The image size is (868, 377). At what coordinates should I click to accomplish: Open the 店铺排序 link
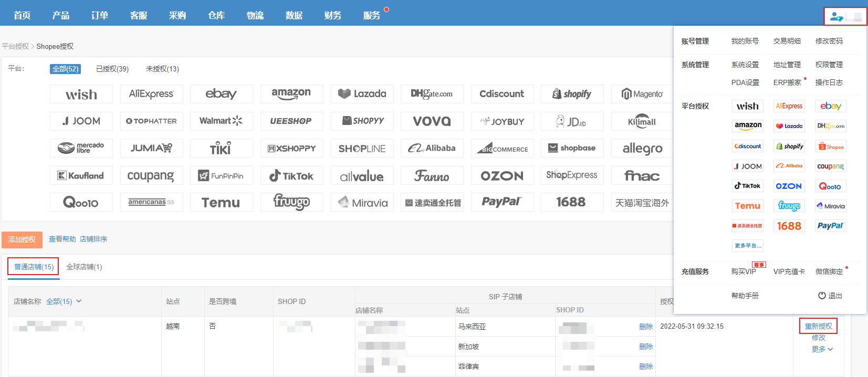[x=93, y=239]
